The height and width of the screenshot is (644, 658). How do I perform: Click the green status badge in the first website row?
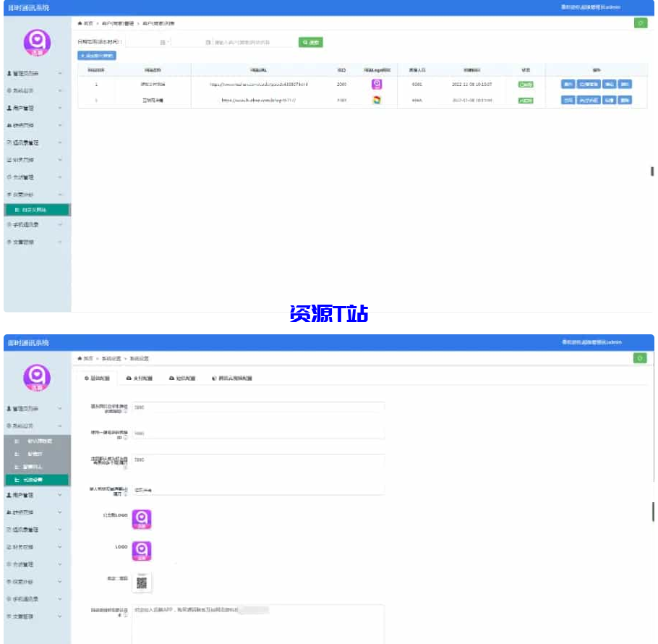pos(526,85)
